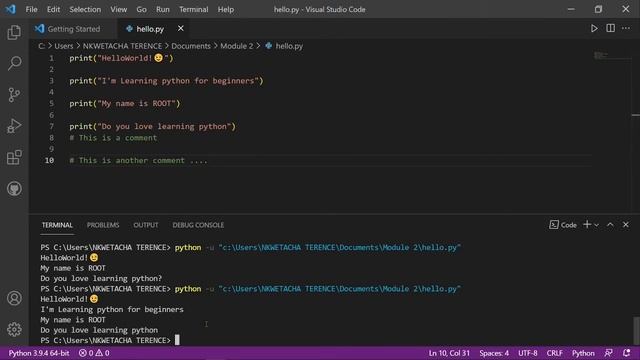The height and width of the screenshot is (360, 640).
Task: Switch to the OUTPUT panel tab
Action: click(x=146, y=225)
